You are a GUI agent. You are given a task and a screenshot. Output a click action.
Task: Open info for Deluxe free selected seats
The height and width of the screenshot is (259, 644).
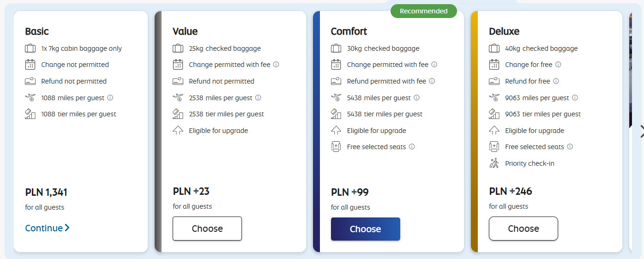pos(570,147)
